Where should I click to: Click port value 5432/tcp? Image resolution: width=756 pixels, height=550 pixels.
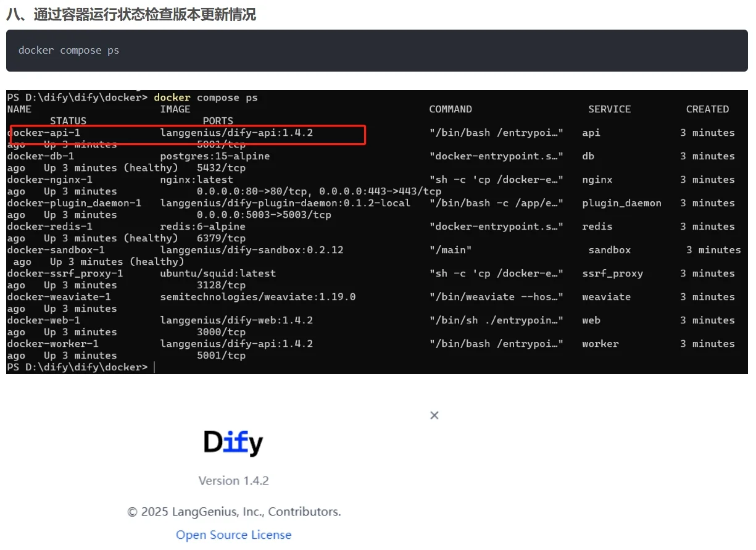click(221, 168)
